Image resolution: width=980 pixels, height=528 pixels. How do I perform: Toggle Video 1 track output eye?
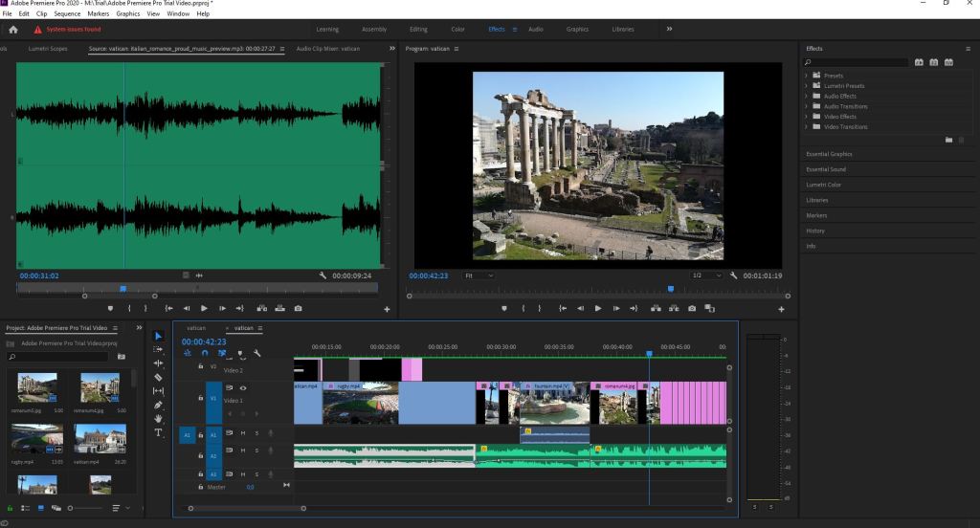pyautogui.click(x=243, y=387)
